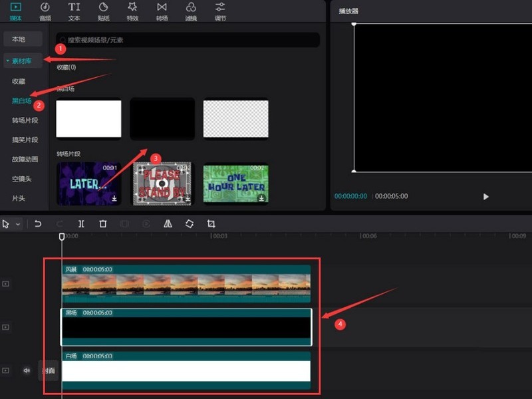This screenshot has width=532, height=399.
Task: Open the 文本 (Text) tool
Action: click(74, 11)
